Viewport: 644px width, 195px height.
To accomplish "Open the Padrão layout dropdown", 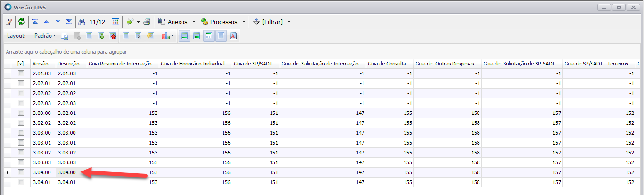I will click(45, 36).
